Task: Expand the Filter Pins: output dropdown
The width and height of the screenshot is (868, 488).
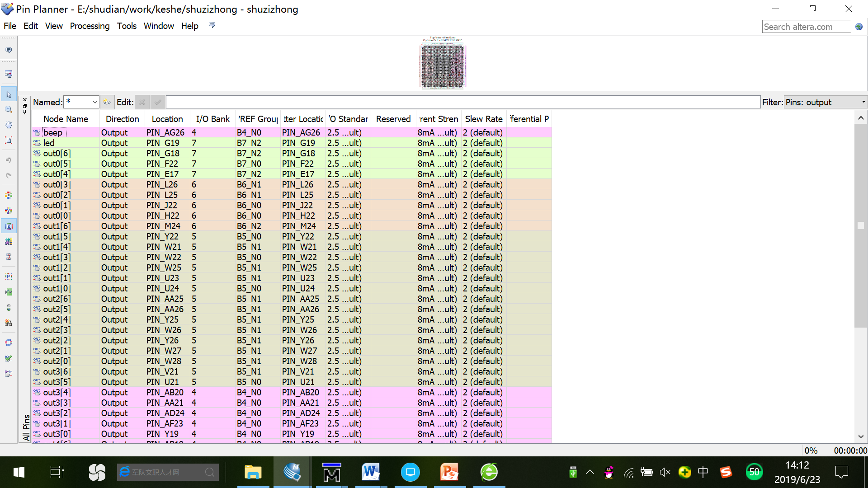Action: tap(863, 102)
